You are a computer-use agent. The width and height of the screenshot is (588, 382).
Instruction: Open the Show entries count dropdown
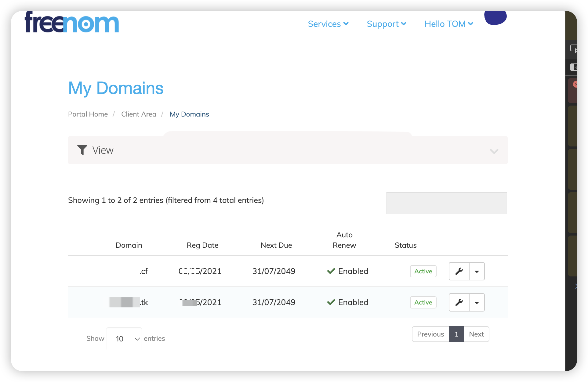point(124,339)
